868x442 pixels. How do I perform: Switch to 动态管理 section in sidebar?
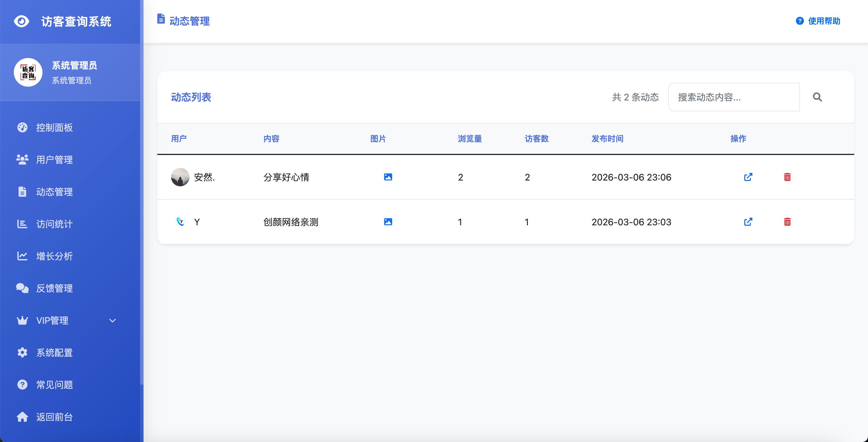point(54,192)
